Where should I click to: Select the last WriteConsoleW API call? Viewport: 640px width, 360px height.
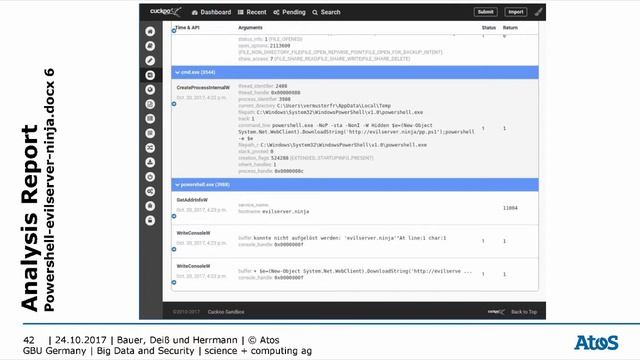(x=193, y=266)
